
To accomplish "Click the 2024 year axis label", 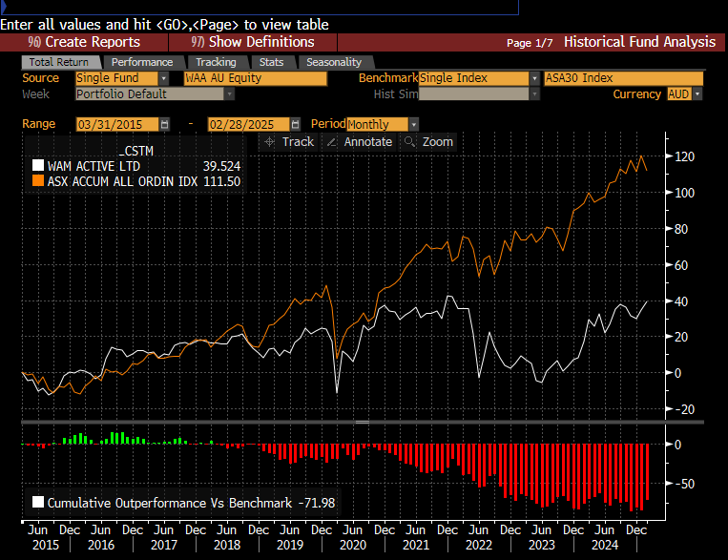I will [x=605, y=545].
